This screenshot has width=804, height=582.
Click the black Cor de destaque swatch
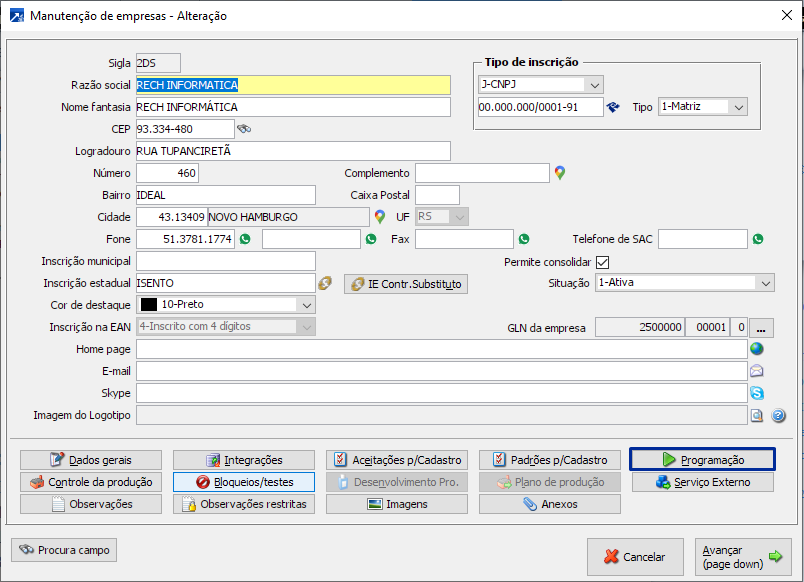(149, 305)
